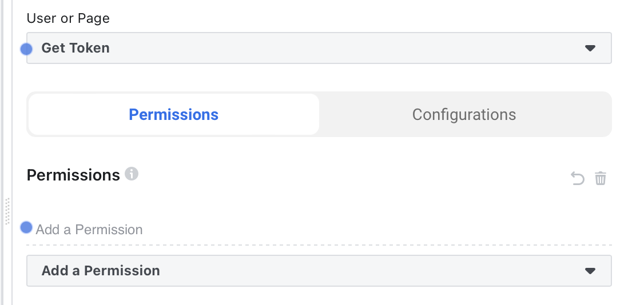Click the undo arrow icon for permissions
Image resolution: width=644 pixels, height=305 pixels.
pyautogui.click(x=578, y=178)
